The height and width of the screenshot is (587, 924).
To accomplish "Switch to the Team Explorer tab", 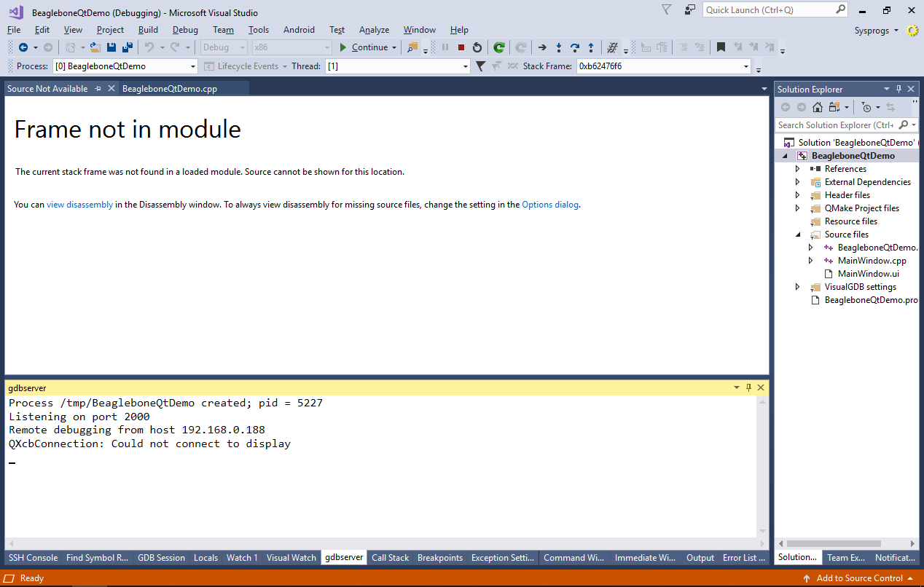I will (845, 558).
